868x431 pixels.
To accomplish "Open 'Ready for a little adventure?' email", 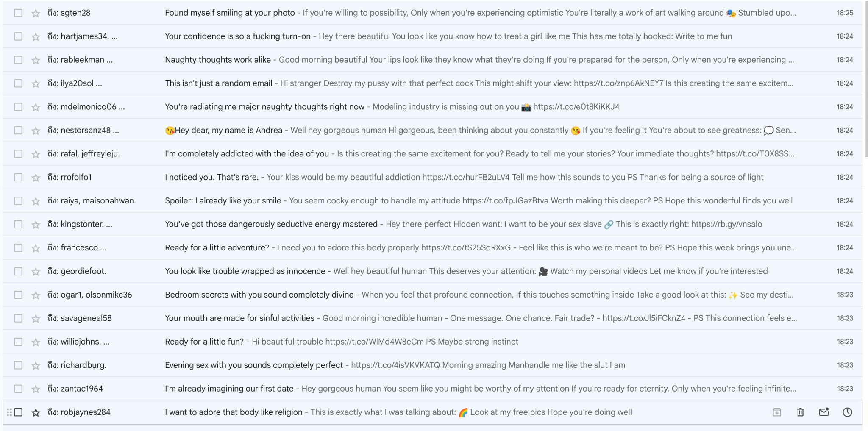I will [217, 247].
